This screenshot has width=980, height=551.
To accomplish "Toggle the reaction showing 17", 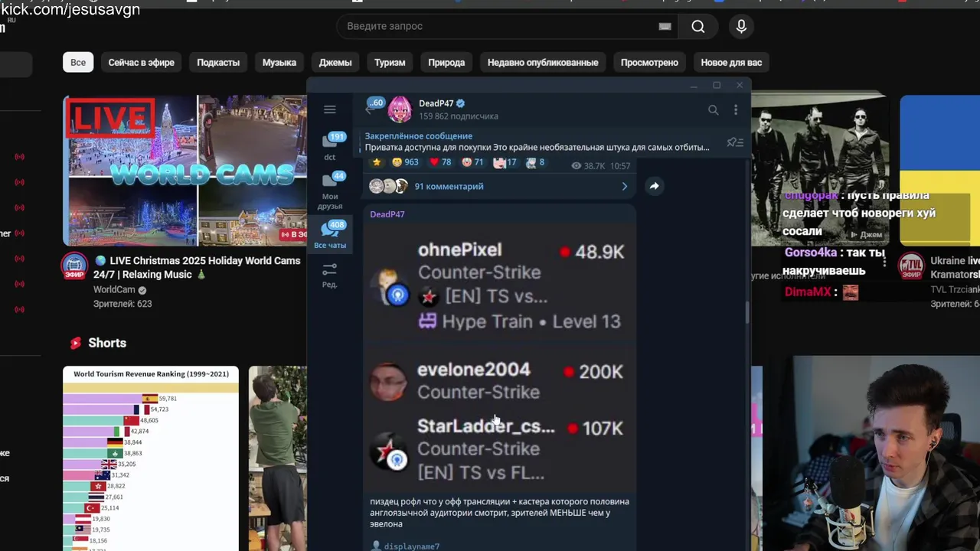I will 505,162.
